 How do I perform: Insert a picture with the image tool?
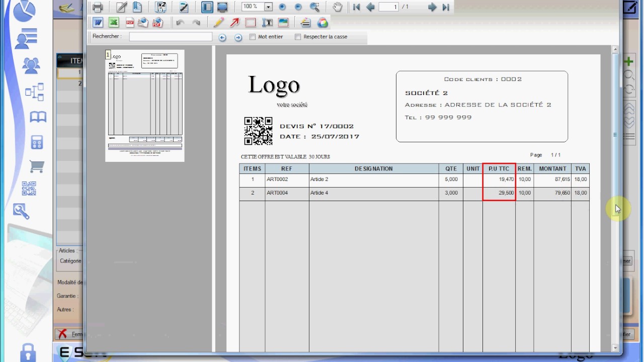(x=283, y=23)
